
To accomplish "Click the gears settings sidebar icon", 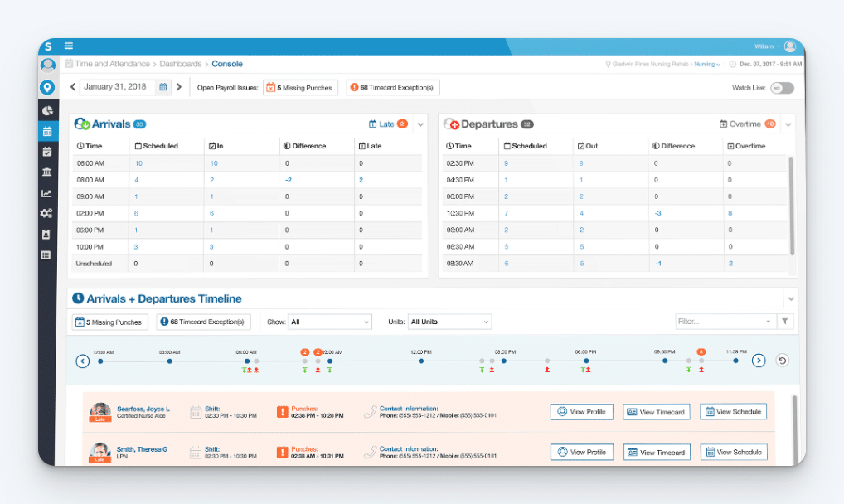I will [47, 214].
